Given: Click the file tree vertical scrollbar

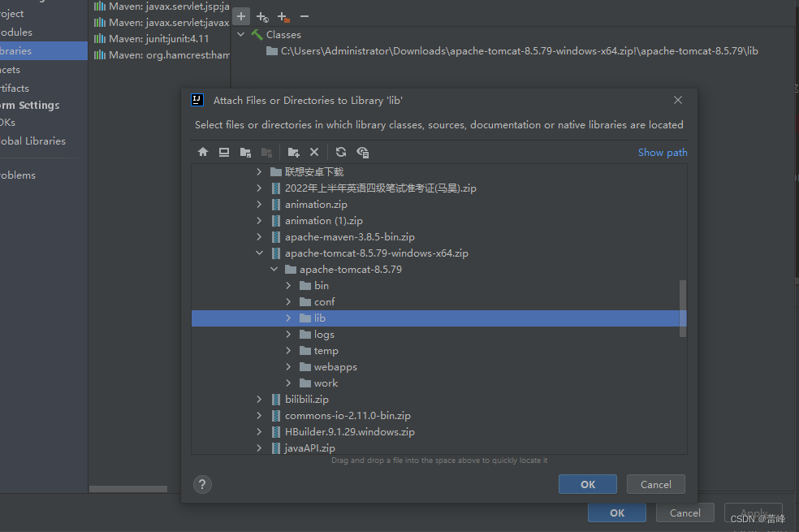Looking at the screenshot, I should click(683, 309).
